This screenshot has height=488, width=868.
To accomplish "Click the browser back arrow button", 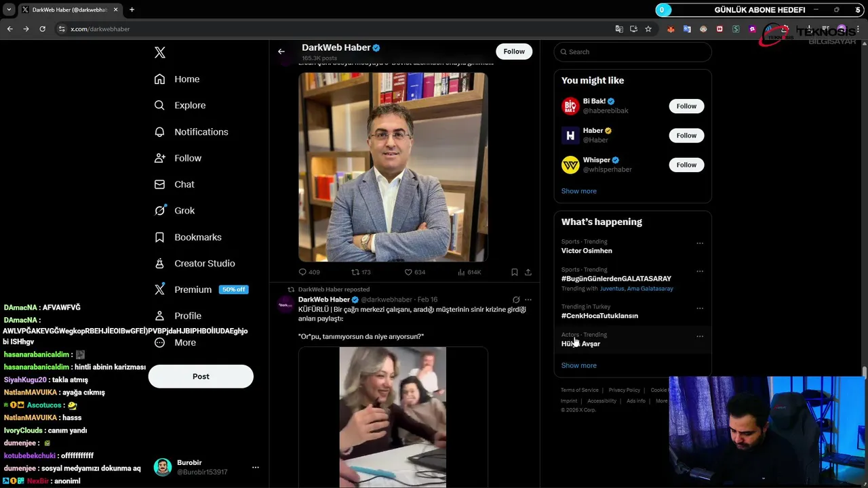I will pos(9,29).
